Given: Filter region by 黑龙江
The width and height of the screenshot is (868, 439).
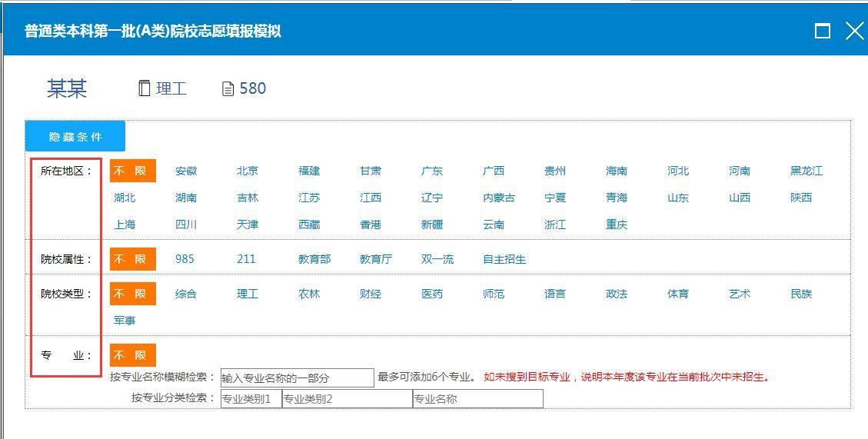Looking at the screenshot, I should [x=806, y=171].
